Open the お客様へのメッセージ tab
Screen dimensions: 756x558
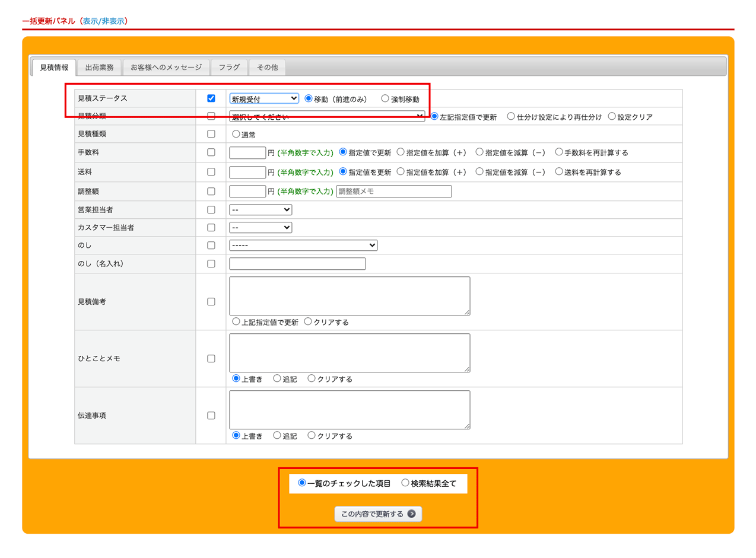(166, 68)
